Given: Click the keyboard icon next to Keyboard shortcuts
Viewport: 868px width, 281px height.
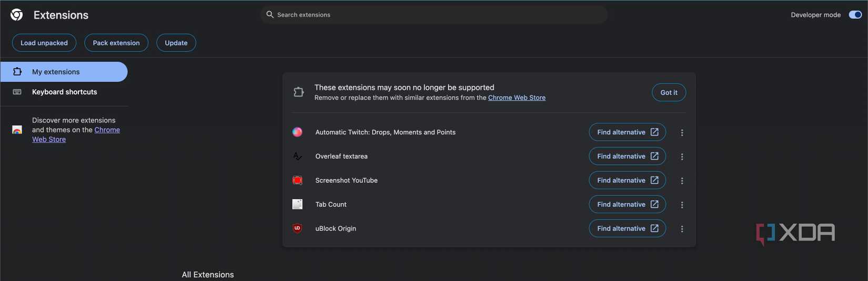Looking at the screenshot, I should (x=17, y=92).
